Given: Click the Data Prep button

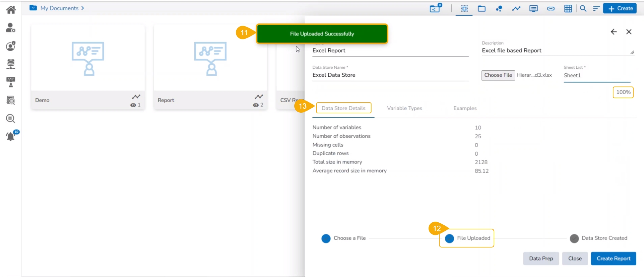Looking at the screenshot, I should [x=541, y=259].
